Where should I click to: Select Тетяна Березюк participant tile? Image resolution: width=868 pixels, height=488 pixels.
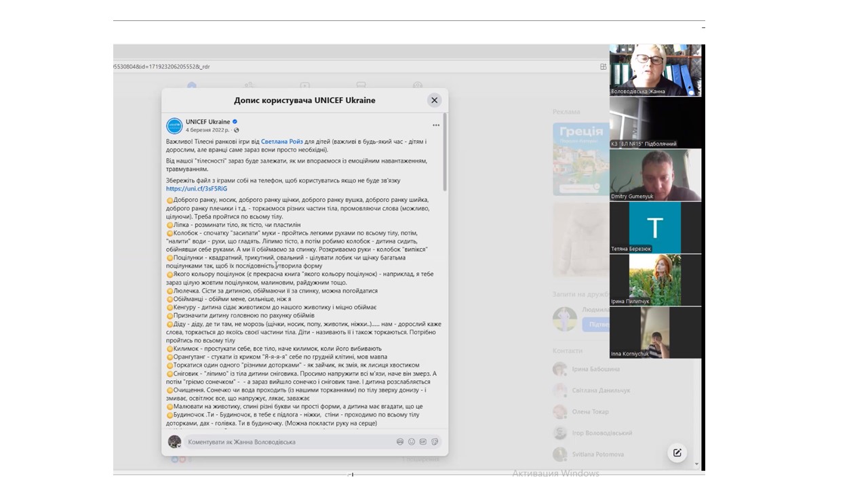coord(655,228)
